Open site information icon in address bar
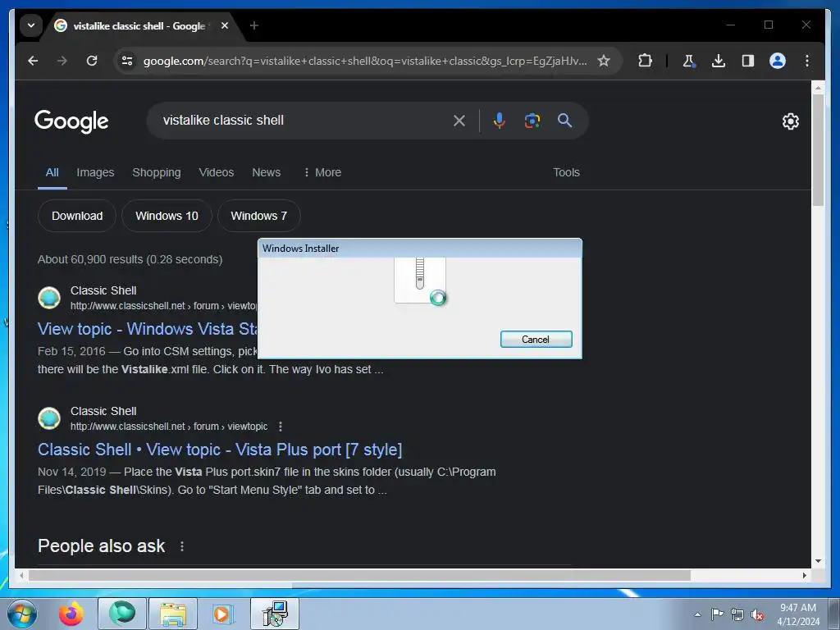This screenshot has height=630, width=840. click(127, 61)
